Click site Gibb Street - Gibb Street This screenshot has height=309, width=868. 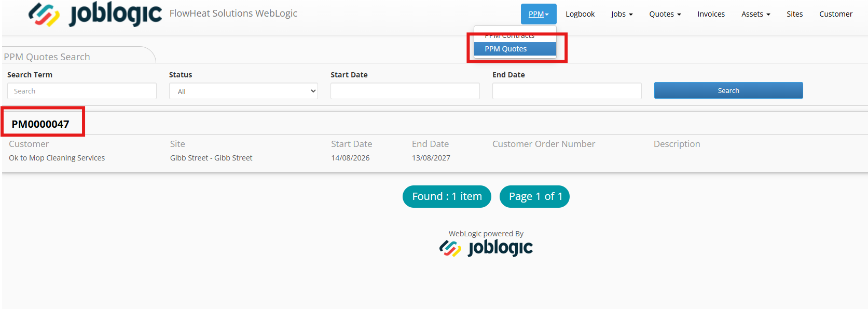(x=211, y=158)
